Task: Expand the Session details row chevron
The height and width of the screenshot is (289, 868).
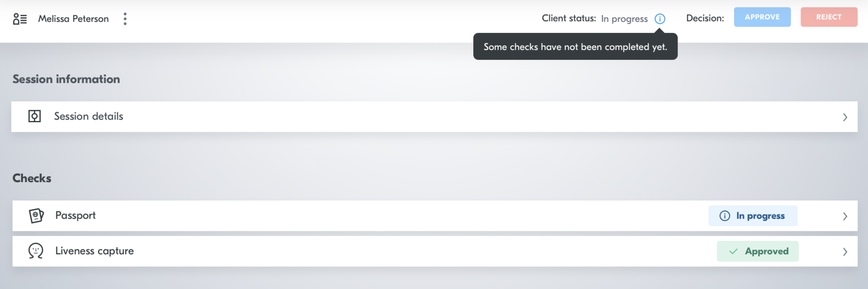Action: coord(845,117)
